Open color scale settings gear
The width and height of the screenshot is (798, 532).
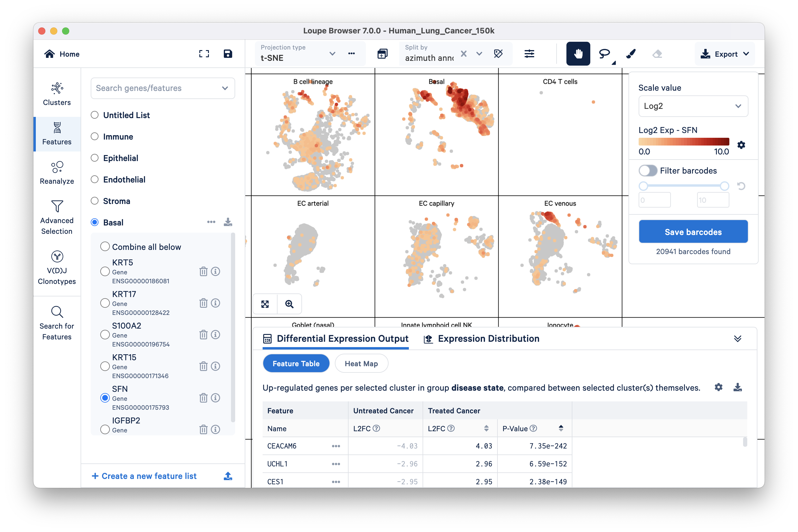click(x=741, y=145)
